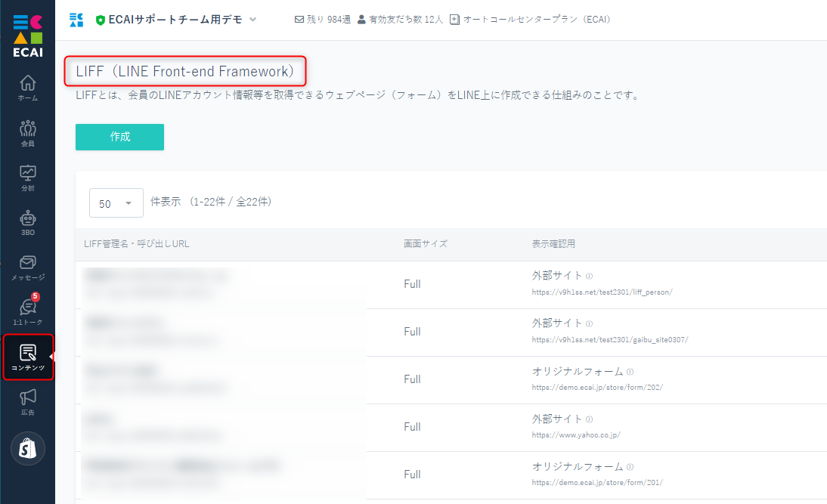Screen dimensions: 827x504
Task: Select the Contents (コンテンツ) sidebar icon
Action: click(x=27, y=357)
